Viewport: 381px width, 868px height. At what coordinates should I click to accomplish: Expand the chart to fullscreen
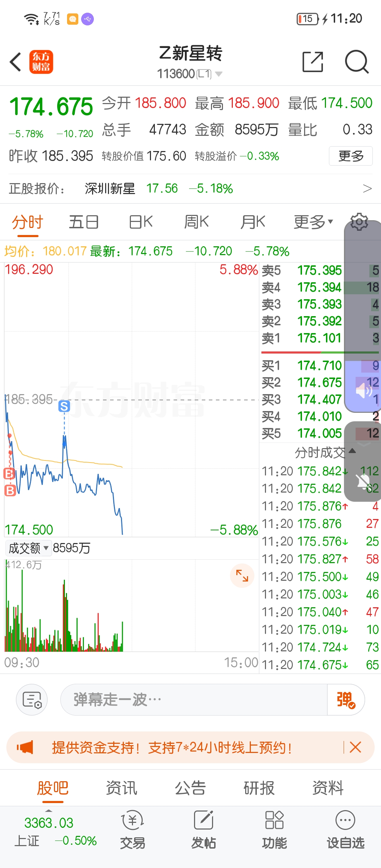point(242,575)
